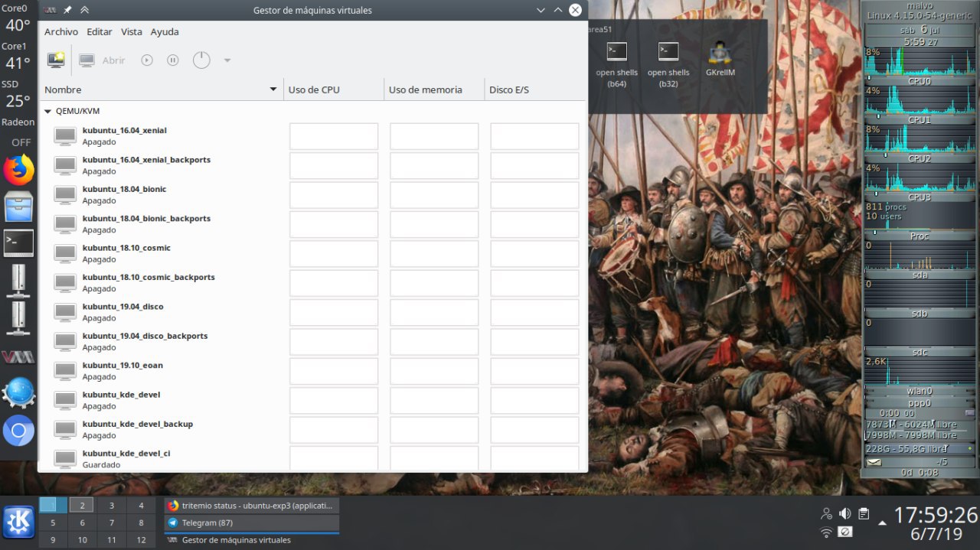The image size is (980, 550).
Task: Open the open shells (b32) desktop launcher
Action: pyautogui.click(x=668, y=64)
